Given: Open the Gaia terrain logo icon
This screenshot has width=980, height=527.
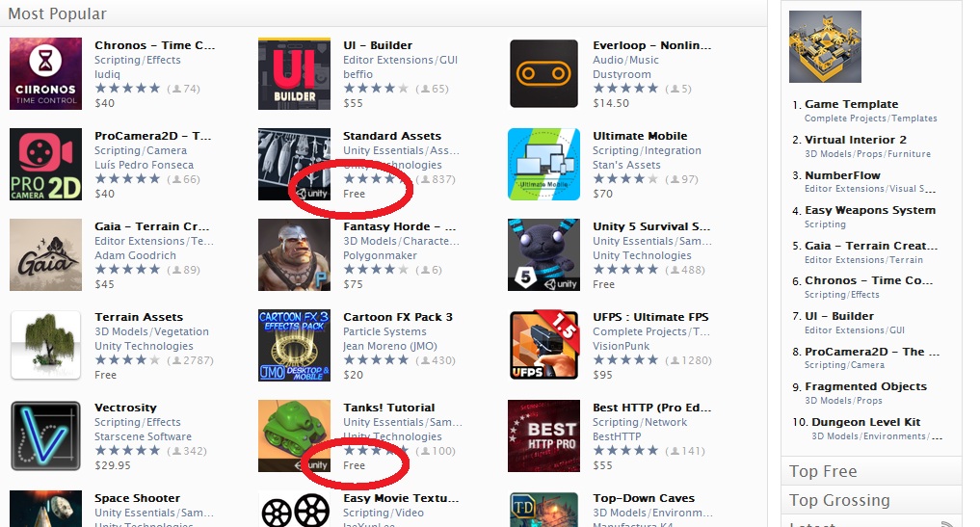Looking at the screenshot, I should (x=45, y=255).
